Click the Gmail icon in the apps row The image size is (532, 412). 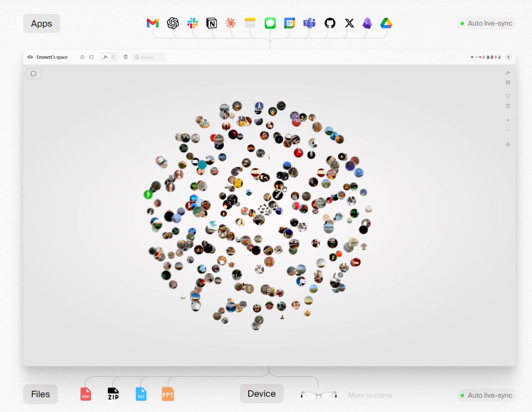pos(153,23)
